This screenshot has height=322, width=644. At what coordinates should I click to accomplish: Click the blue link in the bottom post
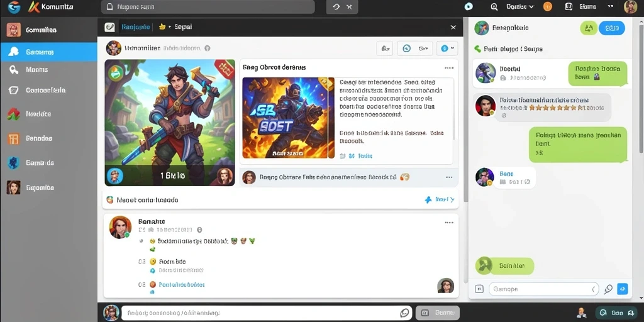pyautogui.click(x=182, y=284)
